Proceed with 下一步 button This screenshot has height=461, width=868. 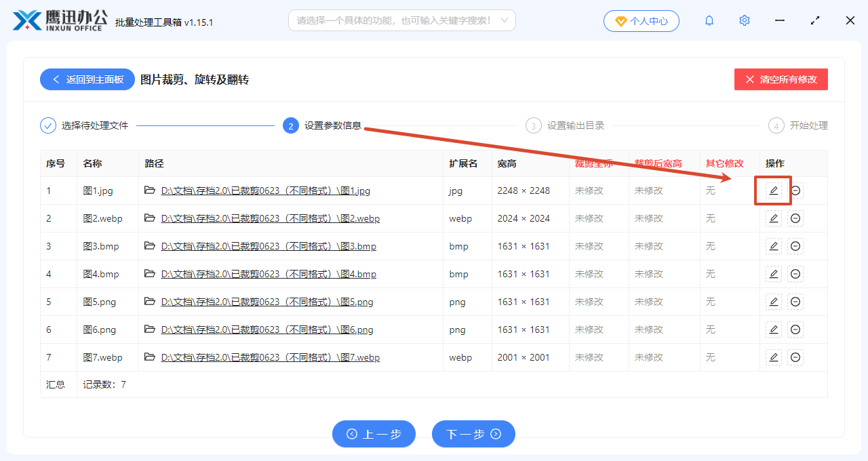click(x=473, y=434)
